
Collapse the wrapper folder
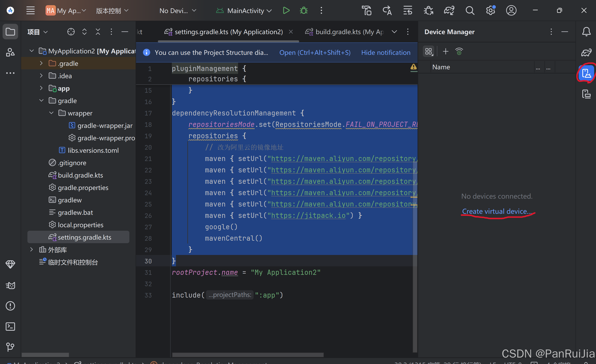[51, 113]
